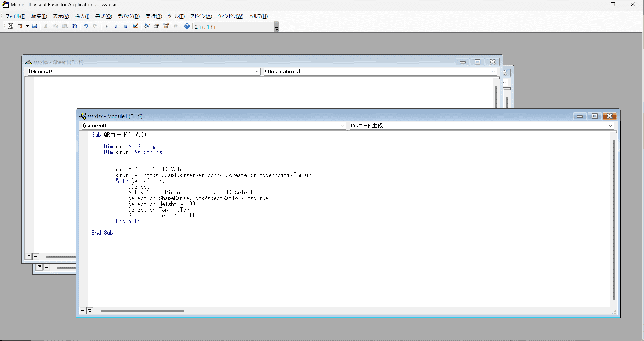Click the View Microsoft Excel icon
The image size is (644, 341).
(x=10, y=26)
